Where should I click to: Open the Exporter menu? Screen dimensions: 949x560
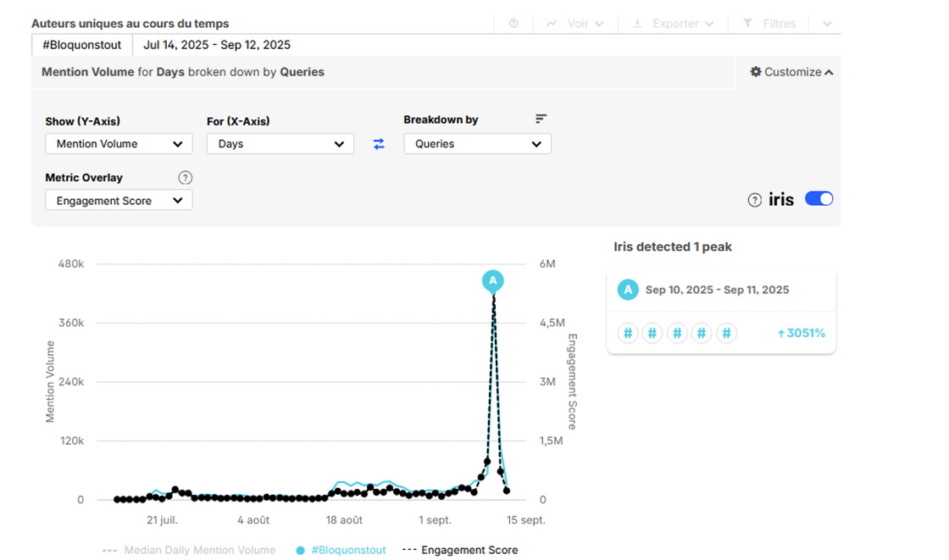point(674,24)
